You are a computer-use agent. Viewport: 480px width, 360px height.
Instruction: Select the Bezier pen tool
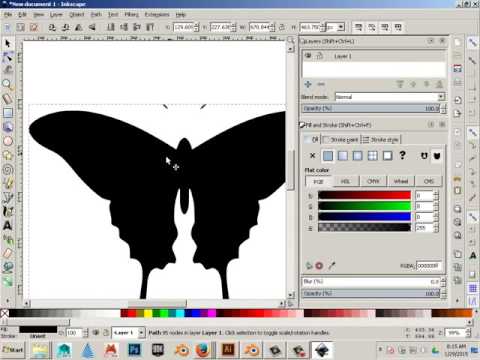8,198
